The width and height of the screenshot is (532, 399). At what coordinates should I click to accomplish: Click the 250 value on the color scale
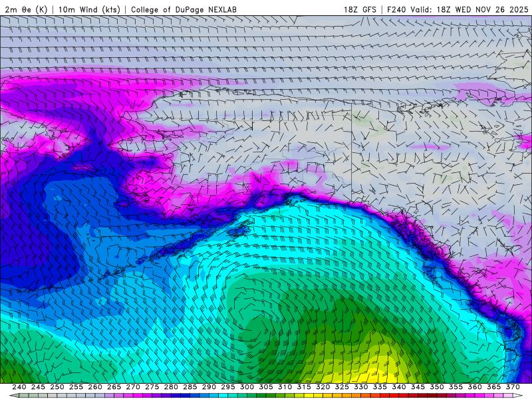coord(57,387)
